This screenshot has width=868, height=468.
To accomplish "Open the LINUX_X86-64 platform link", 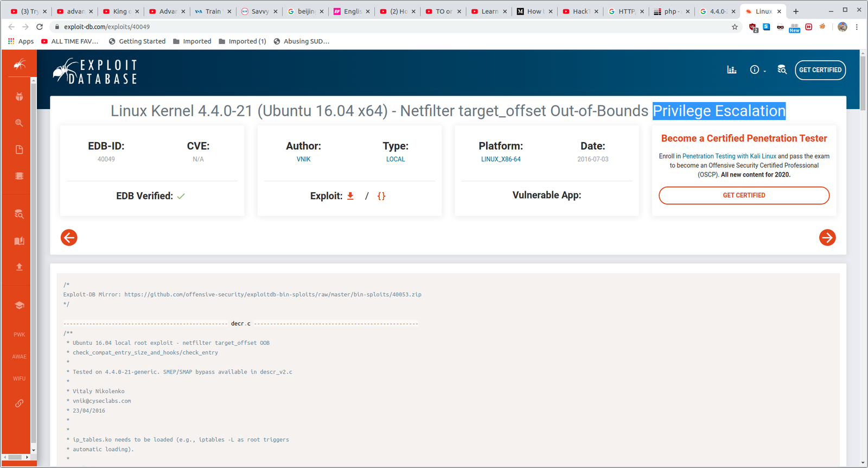I will [501, 159].
